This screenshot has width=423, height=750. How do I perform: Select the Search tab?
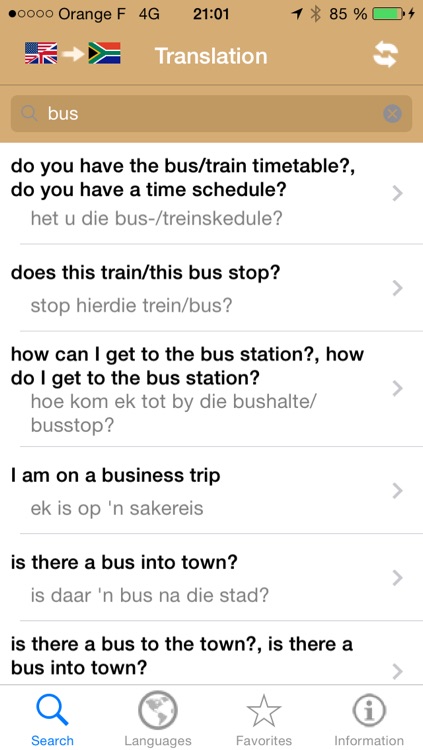52,718
